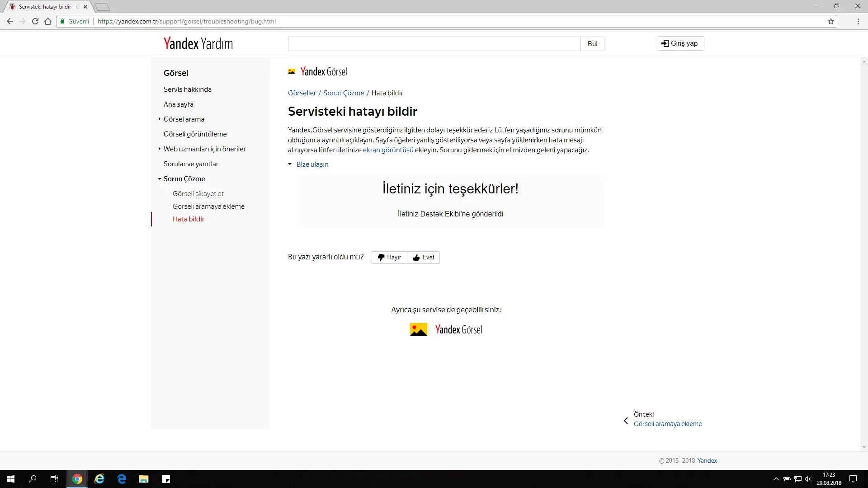Open File Explorer from the taskbar
This screenshot has height=488, width=868.
pos(144,479)
